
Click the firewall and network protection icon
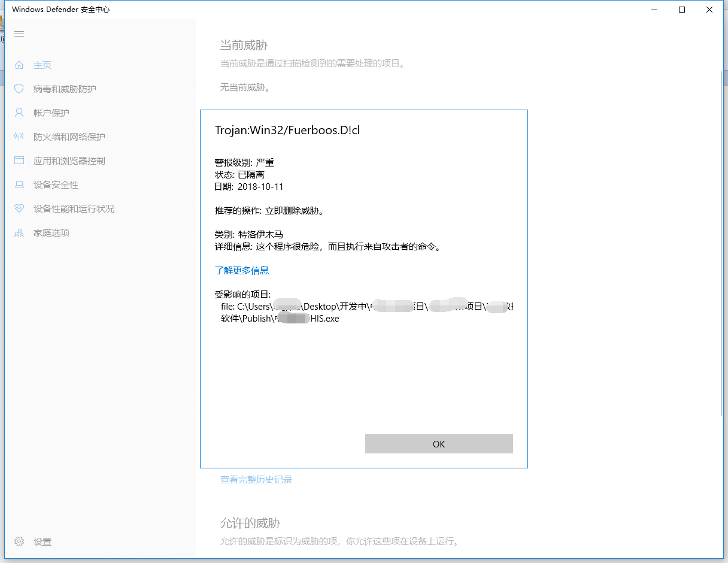click(19, 137)
